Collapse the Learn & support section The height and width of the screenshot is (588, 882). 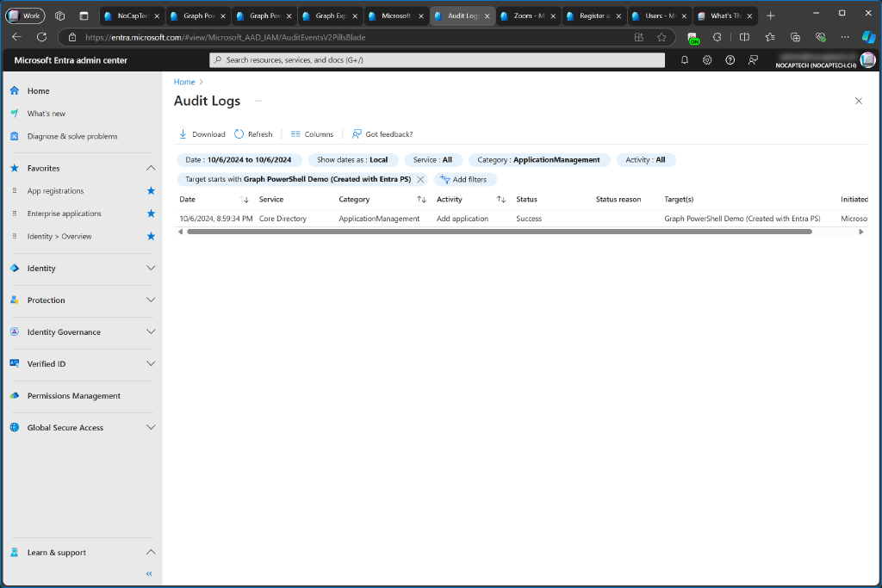click(151, 552)
